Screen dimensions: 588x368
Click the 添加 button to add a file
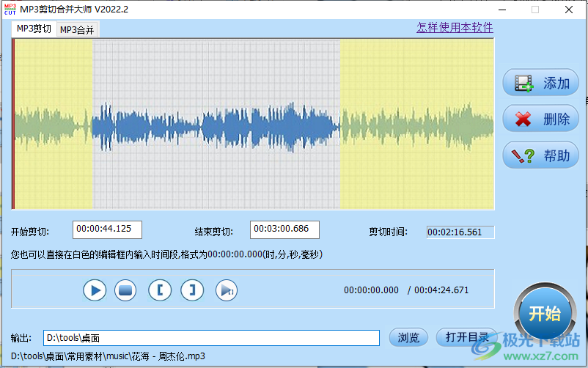pos(540,83)
